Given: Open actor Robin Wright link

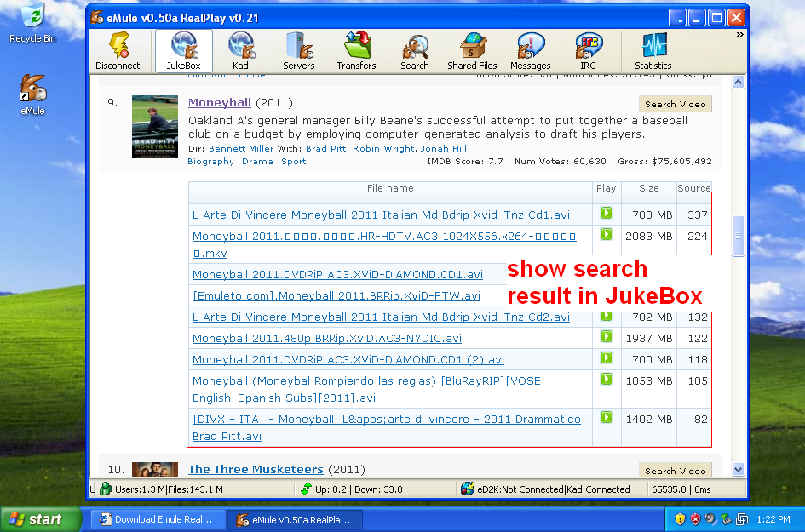Looking at the screenshot, I should pyautogui.click(x=383, y=148).
